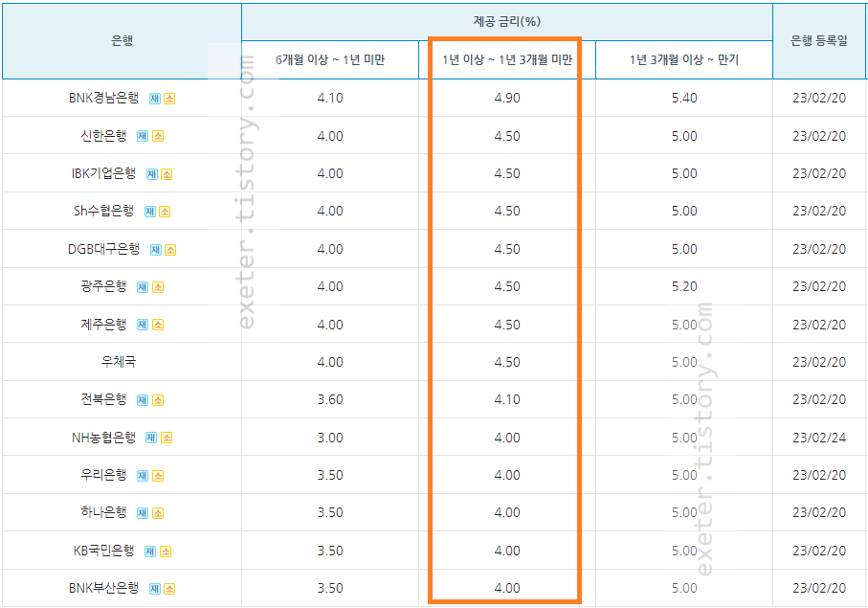Image resolution: width=868 pixels, height=608 pixels.
Task: Click the 4.10 rate in 전북은행 row
Action: click(x=507, y=400)
